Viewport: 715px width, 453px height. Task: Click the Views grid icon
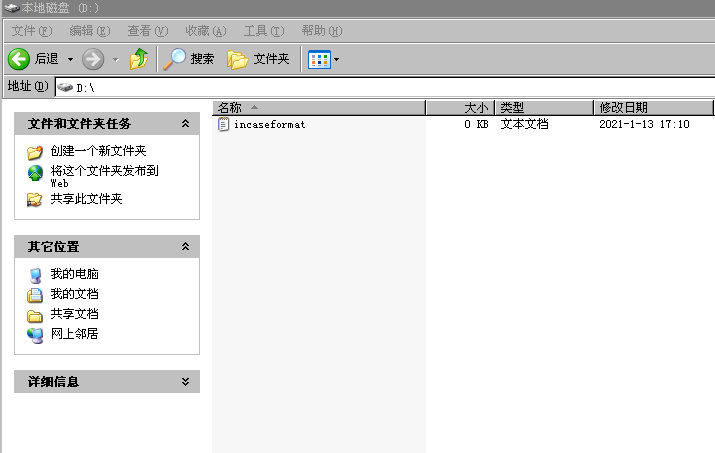pyautogui.click(x=318, y=59)
